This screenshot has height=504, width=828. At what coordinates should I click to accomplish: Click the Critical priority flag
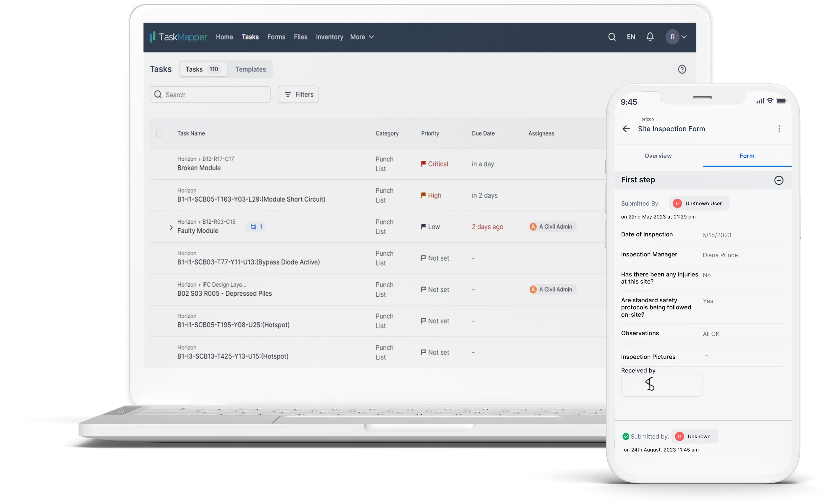coord(423,164)
